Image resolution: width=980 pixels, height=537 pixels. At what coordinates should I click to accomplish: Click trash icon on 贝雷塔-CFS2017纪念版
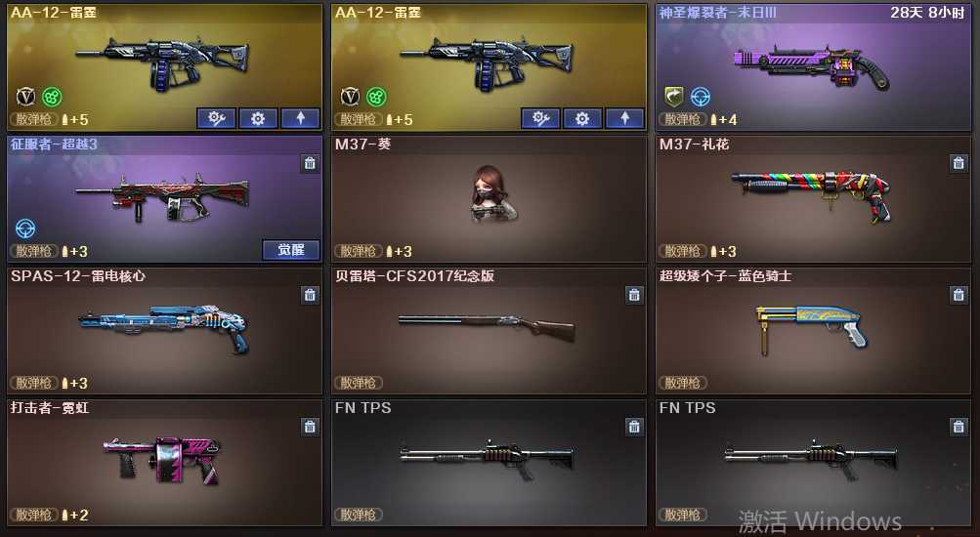coord(634,295)
